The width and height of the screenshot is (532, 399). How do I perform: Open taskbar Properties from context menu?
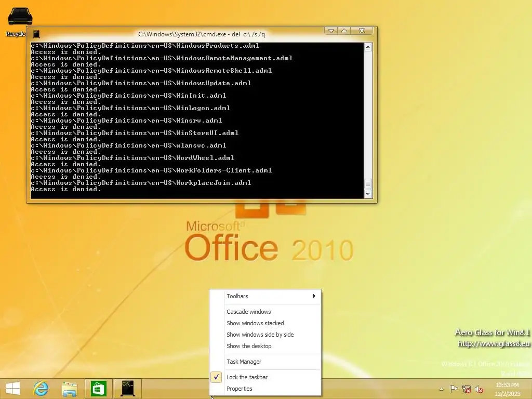[x=265, y=389]
